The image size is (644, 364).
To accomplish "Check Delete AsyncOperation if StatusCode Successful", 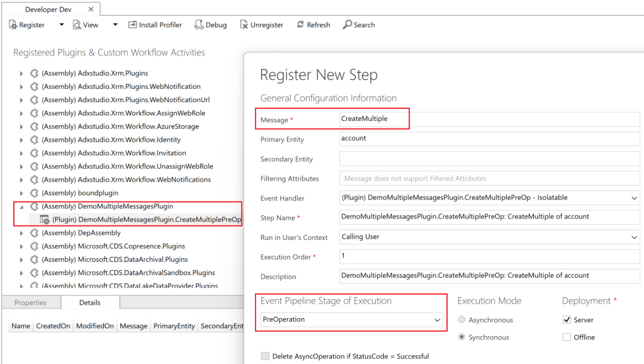I will [x=265, y=356].
